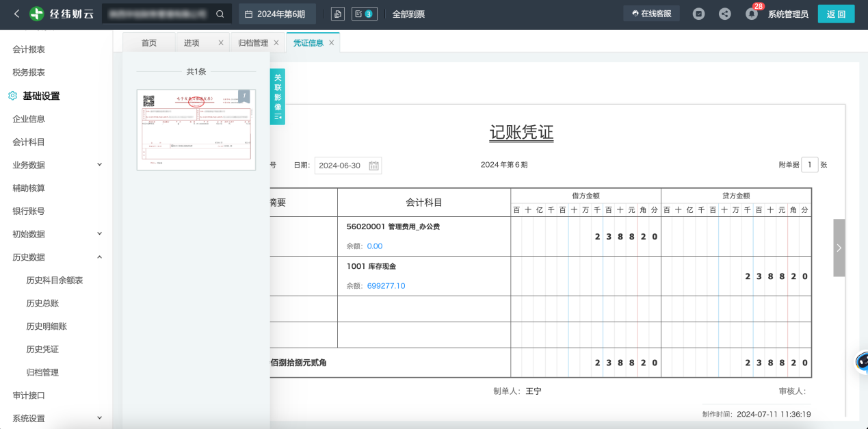Open the document icon next to period selector
Image resolution: width=868 pixels, height=429 pixels.
(x=337, y=14)
